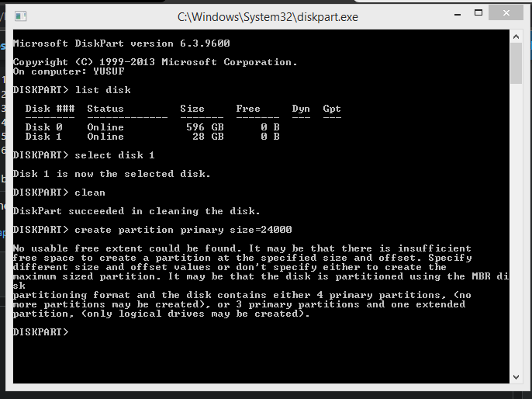Viewport: 532px width, 399px height.
Task: Click 'Microsoft DiskPart version 6.3.9600' line
Action: [x=122, y=43]
